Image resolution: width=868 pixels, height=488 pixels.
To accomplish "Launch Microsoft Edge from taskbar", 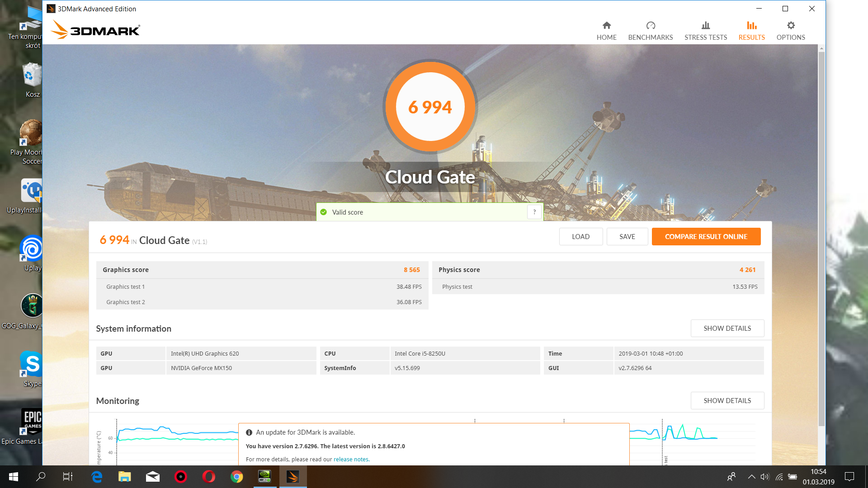I will point(97,477).
